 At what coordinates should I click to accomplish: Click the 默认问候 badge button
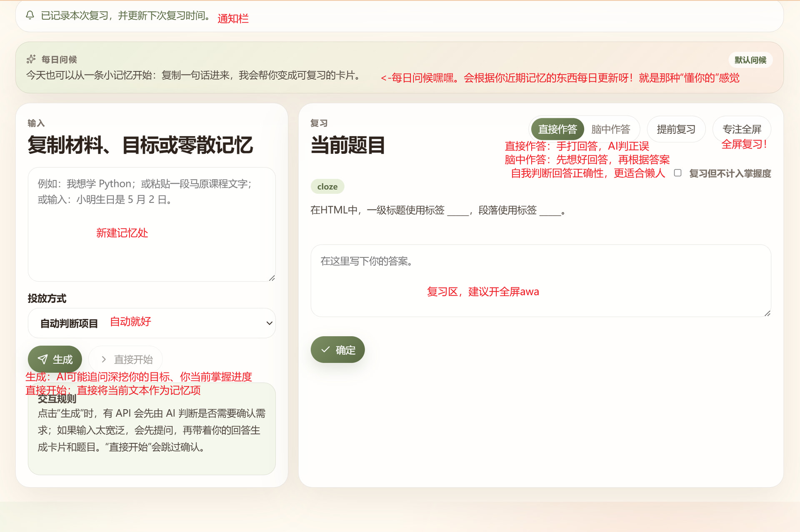point(750,60)
